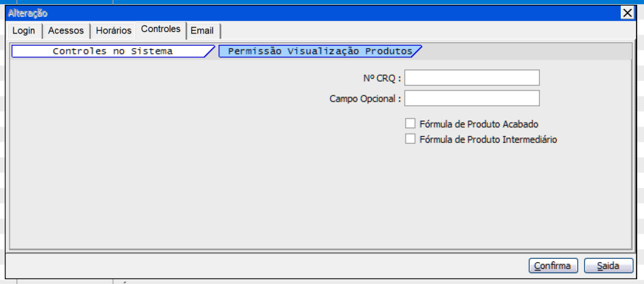Select the Horários tab
The width and height of the screenshot is (644, 284).
pos(113,31)
